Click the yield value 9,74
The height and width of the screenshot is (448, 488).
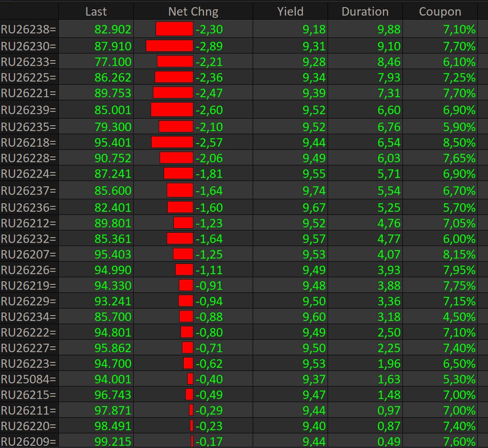[x=314, y=190]
